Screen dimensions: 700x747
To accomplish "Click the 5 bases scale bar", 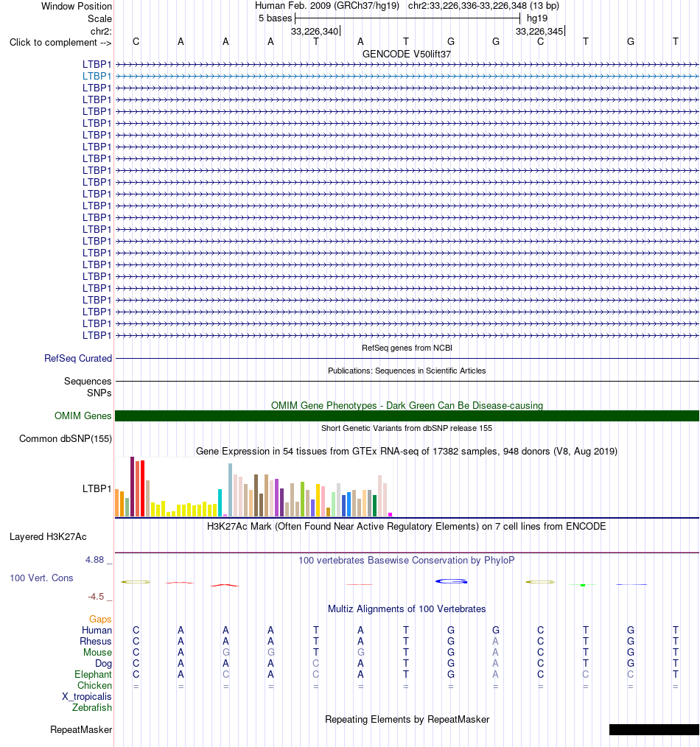I will tap(407, 18).
